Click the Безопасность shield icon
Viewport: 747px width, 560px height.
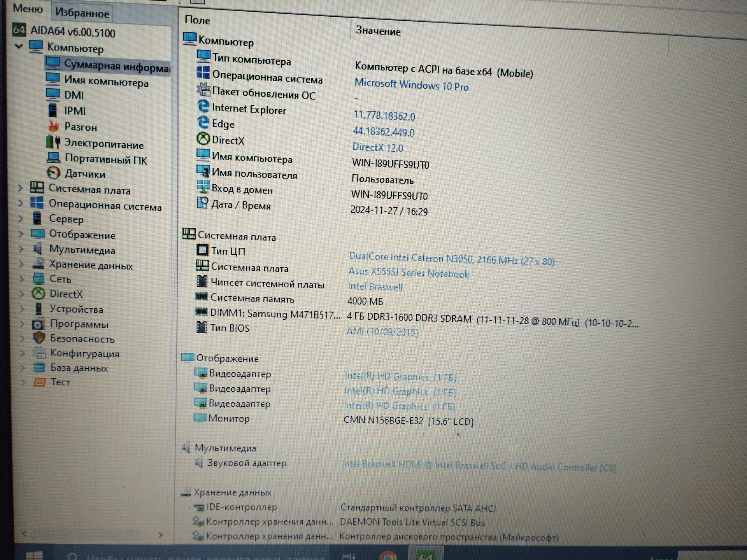(39, 338)
